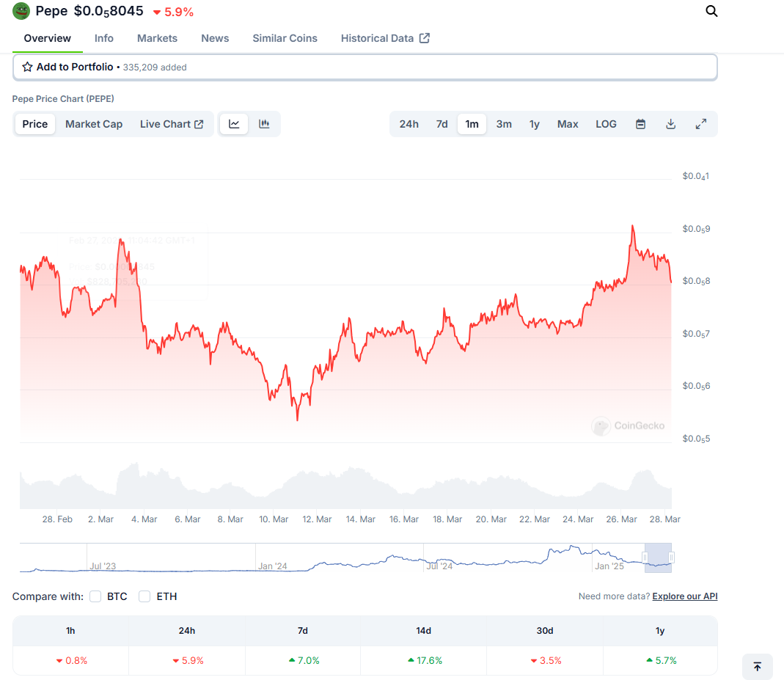Go to the Similar Coins tab

[x=285, y=38]
